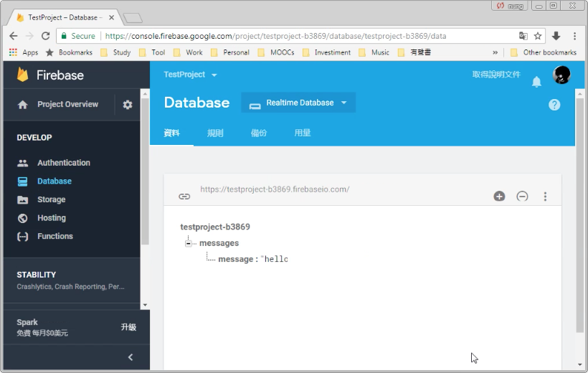Click the help question mark icon

554,105
